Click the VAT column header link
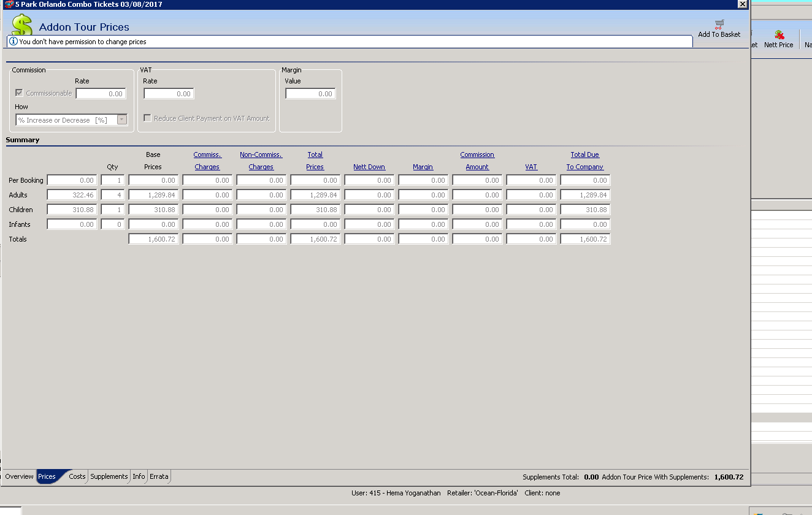The image size is (812, 515). point(531,167)
